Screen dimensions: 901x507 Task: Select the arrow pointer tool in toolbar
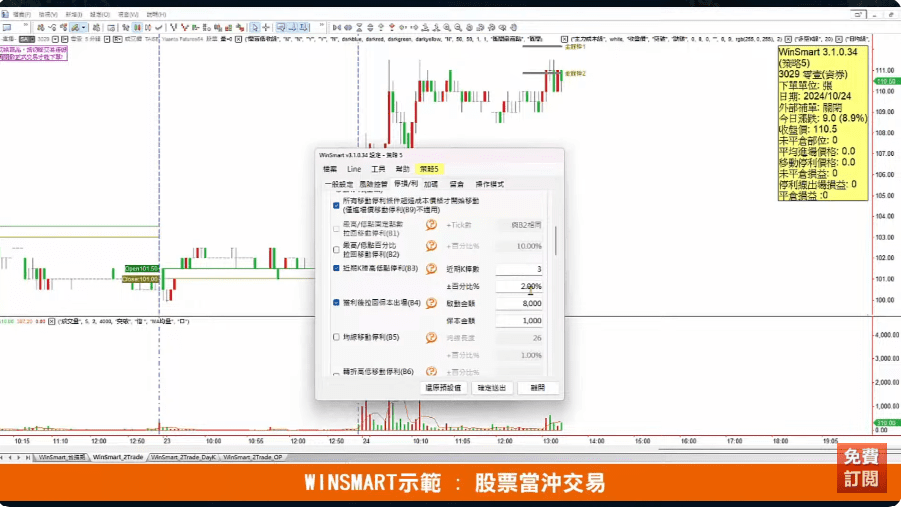(254, 27)
